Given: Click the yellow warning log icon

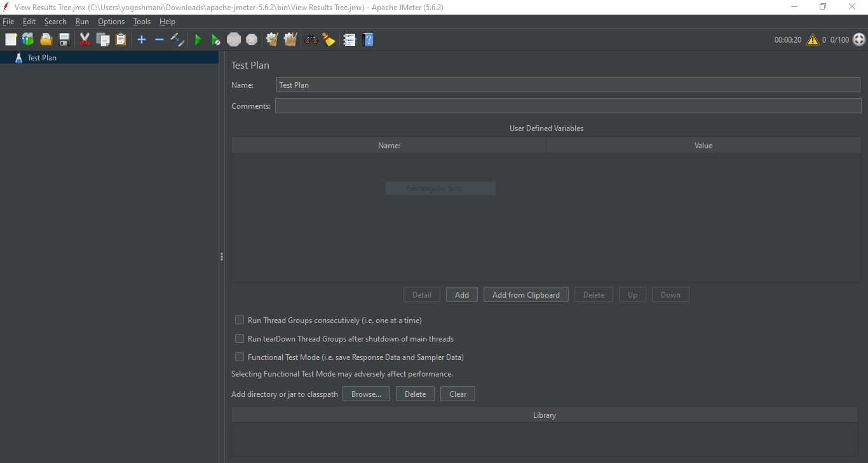Looking at the screenshot, I should pyautogui.click(x=813, y=40).
